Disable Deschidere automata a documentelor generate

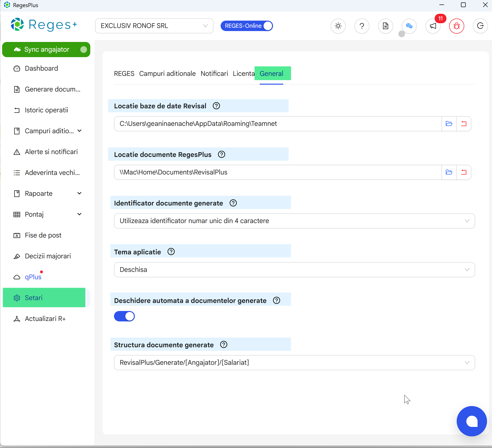(124, 316)
